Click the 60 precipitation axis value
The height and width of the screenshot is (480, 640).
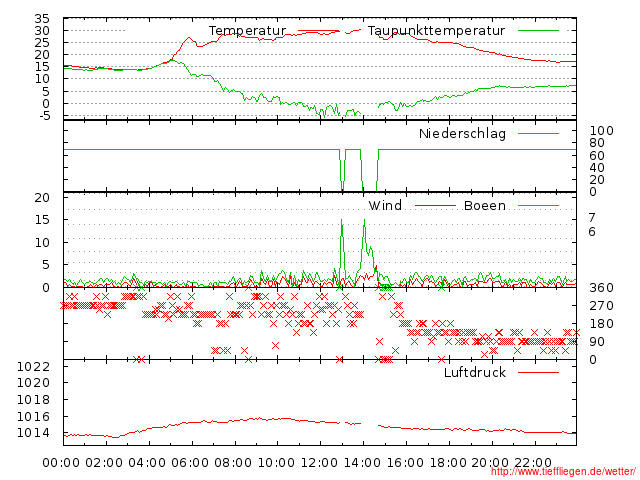(597, 156)
